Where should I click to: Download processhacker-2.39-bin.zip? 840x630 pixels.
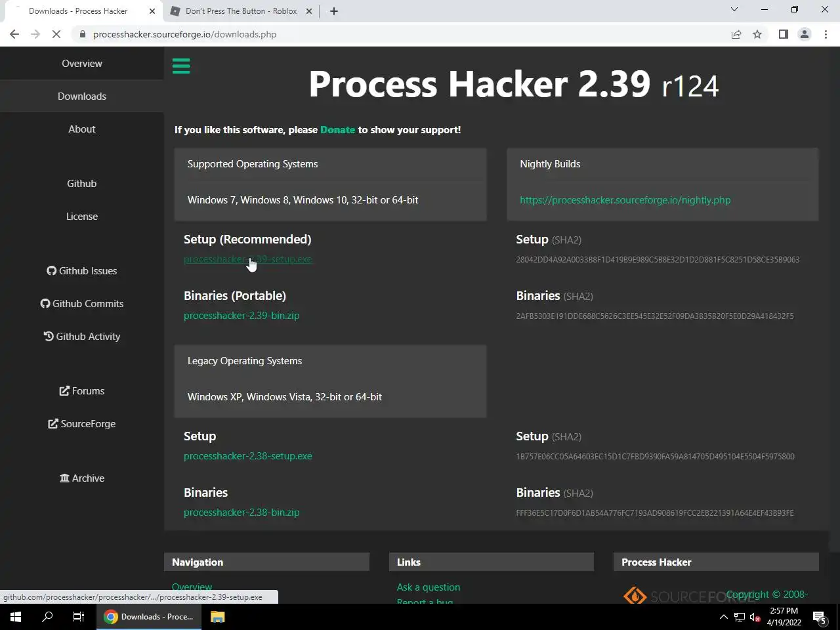[241, 316]
